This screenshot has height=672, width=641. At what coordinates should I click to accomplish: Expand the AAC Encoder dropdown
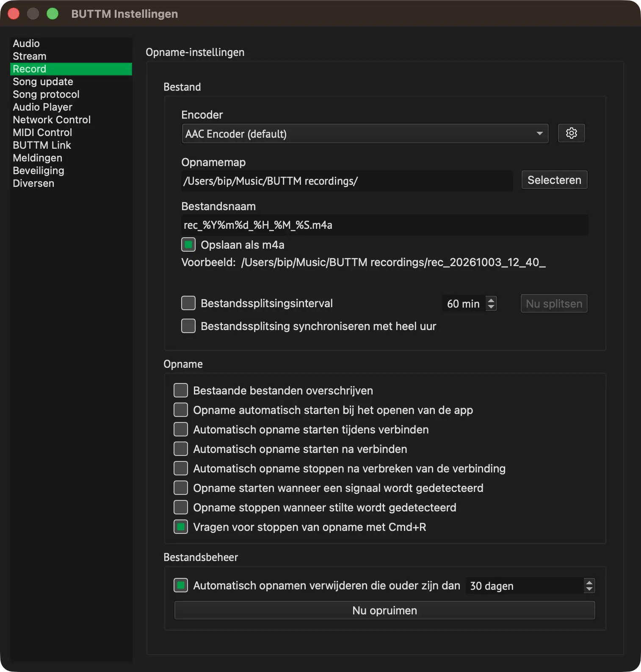365,134
